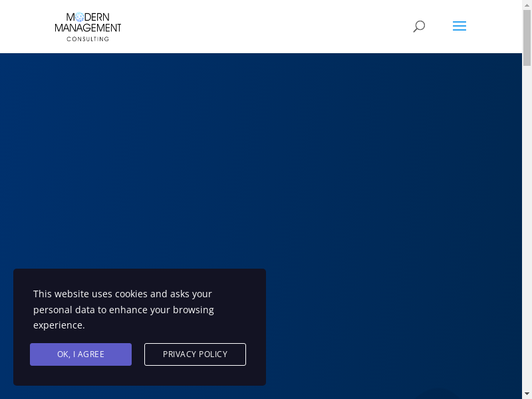Open the PRIVACY POLICY button
This screenshot has height=399, width=532.
(195, 354)
